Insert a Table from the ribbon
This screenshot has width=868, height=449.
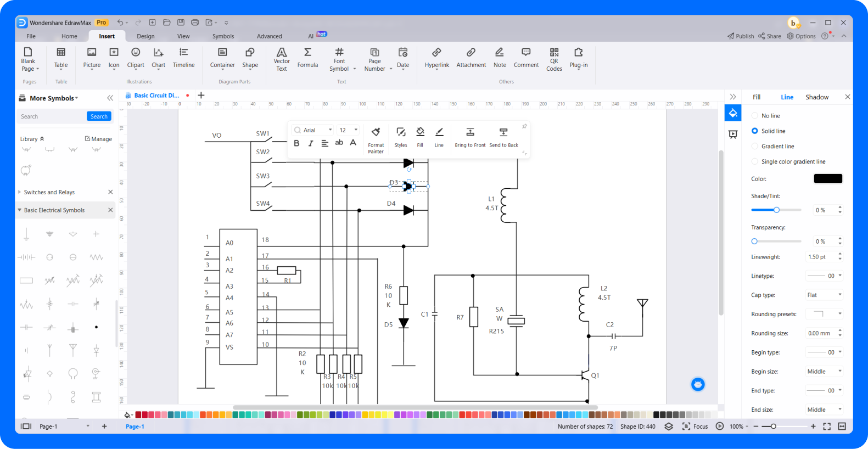pos(61,58)
